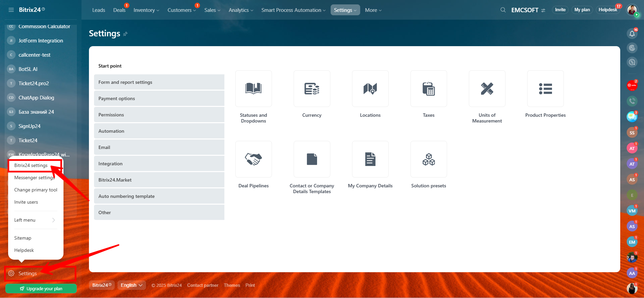Click the Upgrade your plan button
This screenshot has height=298, width=644.
coord(41,288)
